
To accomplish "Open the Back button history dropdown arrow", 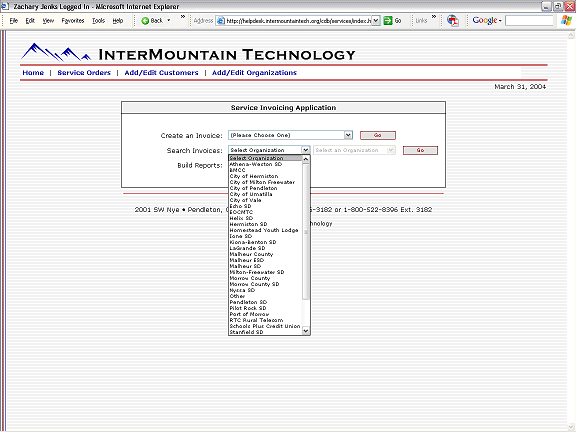I will coord(169,21).
